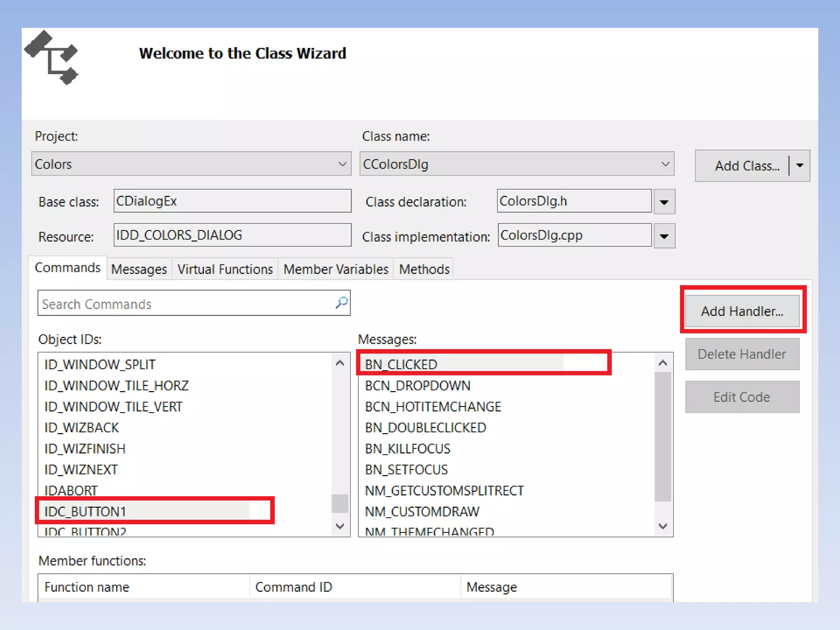Choose BN_DOUBLECLICKED message entry

425,428
